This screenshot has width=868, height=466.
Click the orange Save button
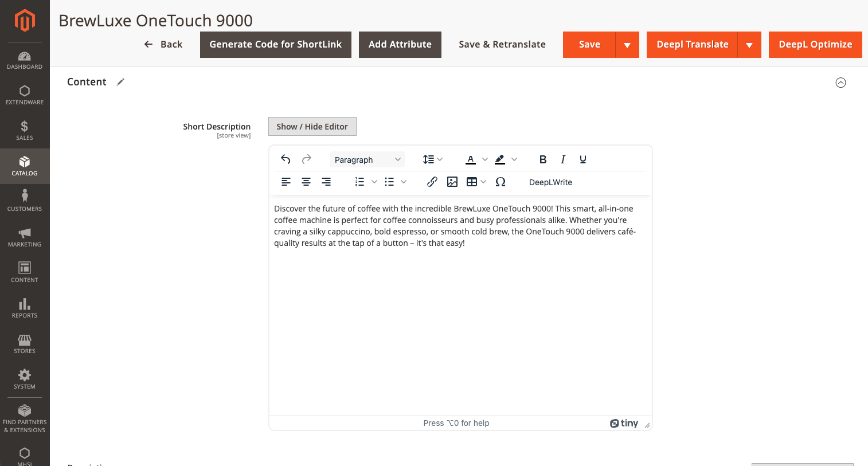[589, 45]
